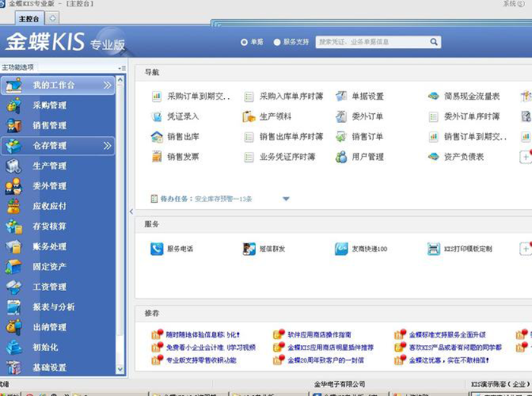Open 委外订单序时簿 list icon
The width and height of the screenshot is (532, 396).
(x=433, y=117)
